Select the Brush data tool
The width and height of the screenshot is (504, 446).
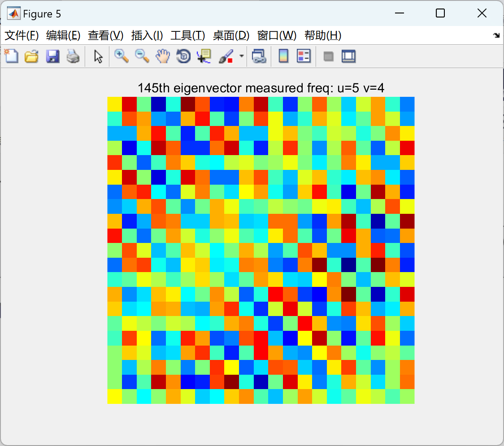pos(226,56)
